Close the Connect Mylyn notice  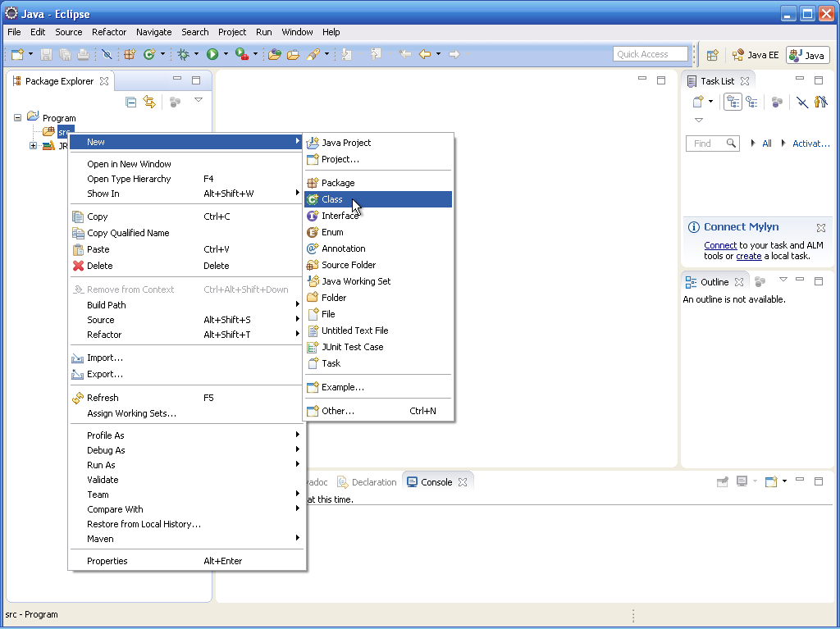(x=820, y=228)
